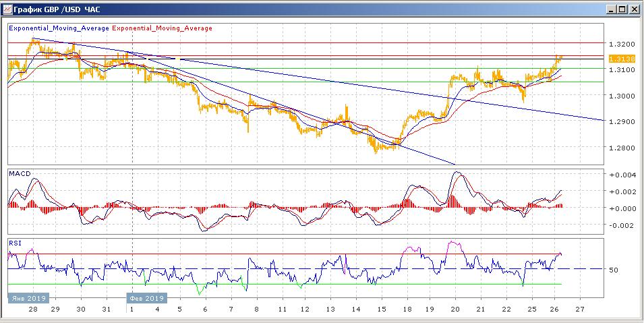This screenshot has width=644, height=323.
Task: Close the GBP/USD chart window
Action: (x=634, y=9)
